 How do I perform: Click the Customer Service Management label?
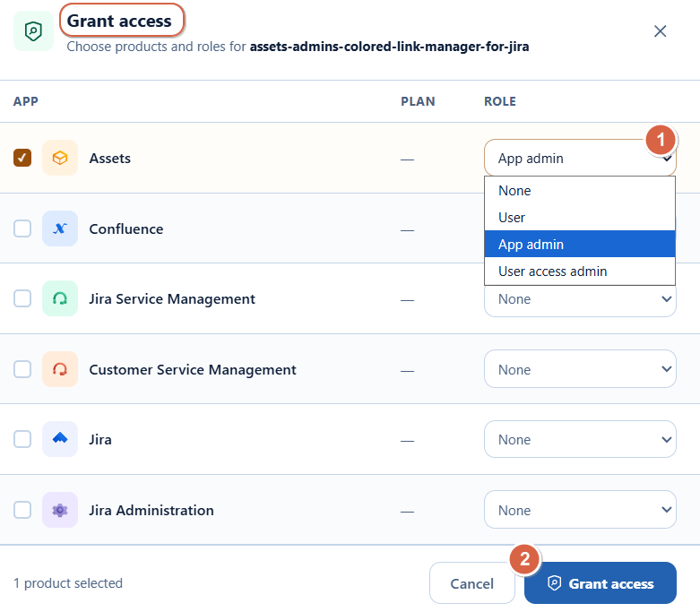[193, 369]
